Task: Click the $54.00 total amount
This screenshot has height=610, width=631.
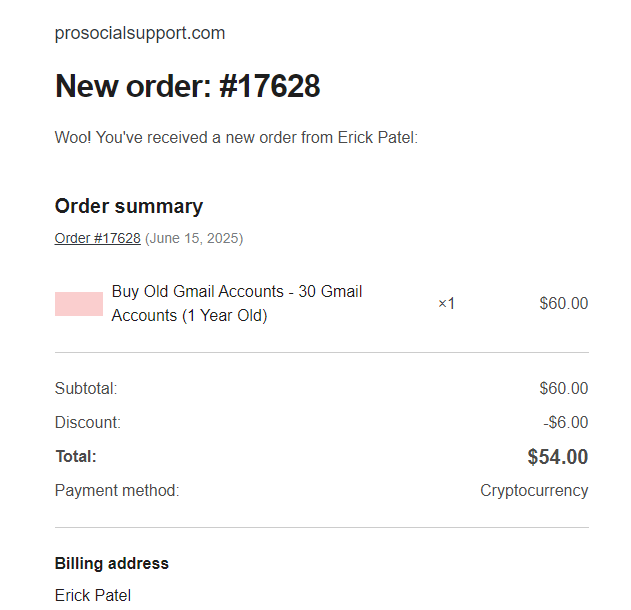Action: [558, 457]
